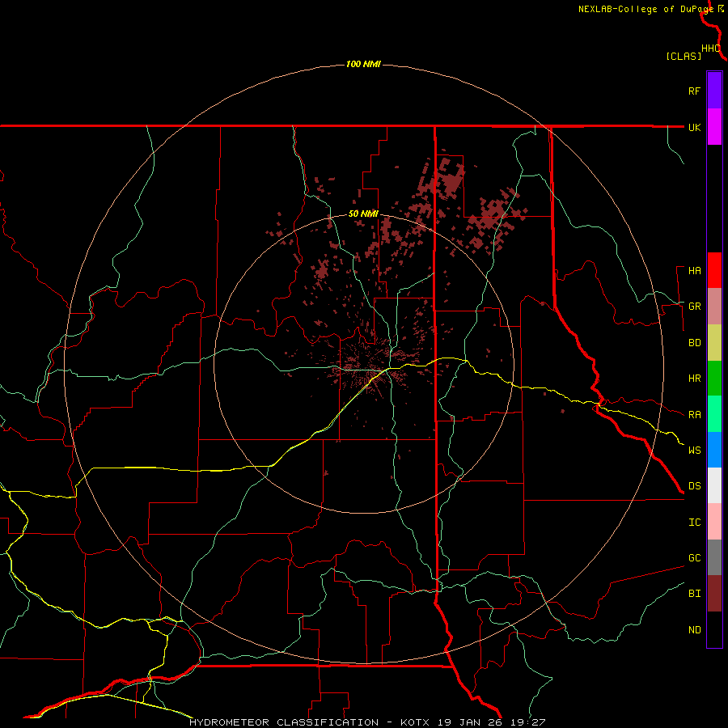
Task: Click the HR legend label
Action: pyautogui.click(x=695, y=379)
